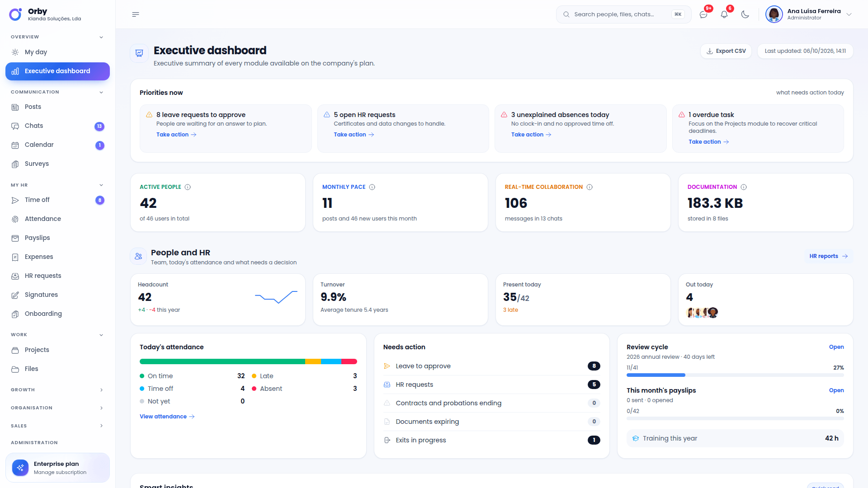Open View attendance link
This screenshot has height=488, width=868.
coord(167,417)
